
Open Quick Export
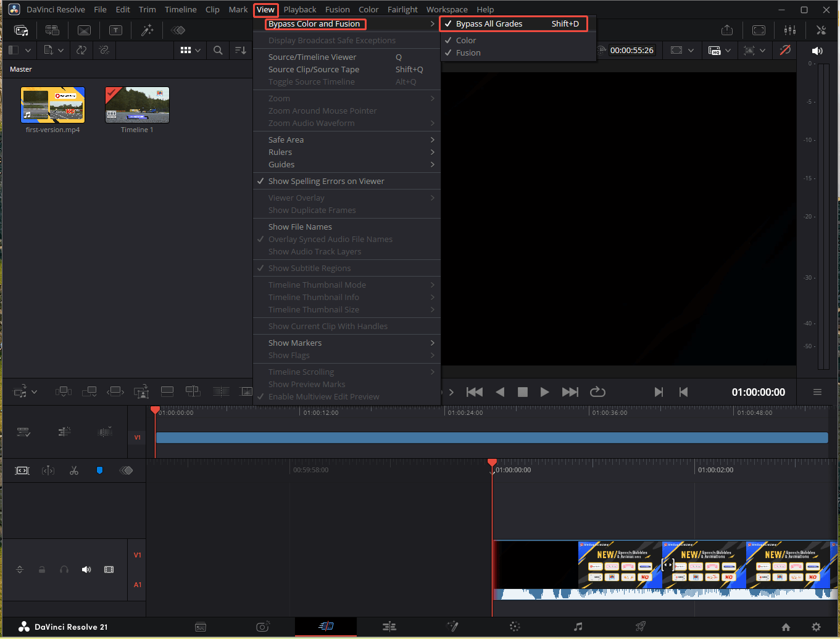tap(727, 30)
